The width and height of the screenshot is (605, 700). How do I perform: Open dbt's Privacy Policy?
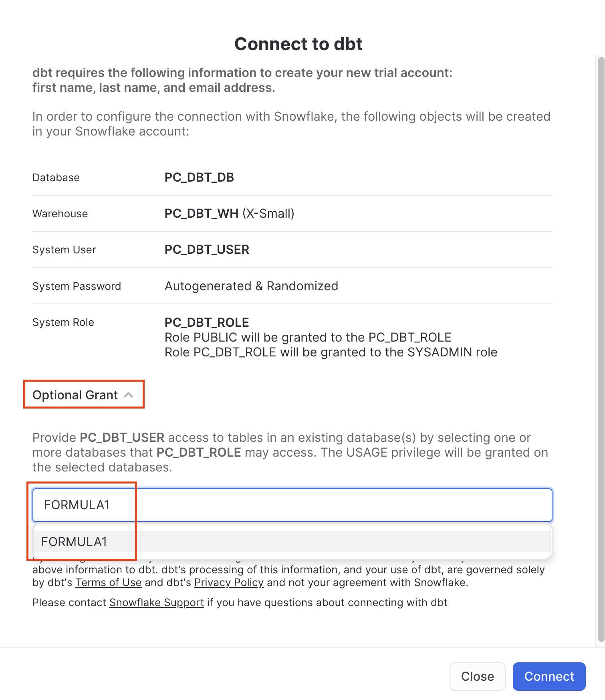228,583
